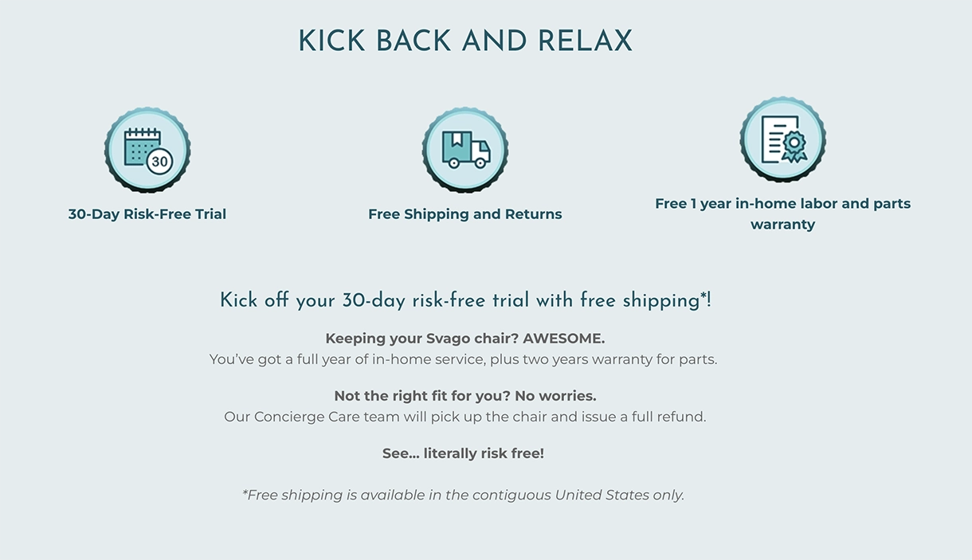Click the delivery truck shipping icon
The width and height of the screenshot is (972, 560).
(x=465, y=150)
